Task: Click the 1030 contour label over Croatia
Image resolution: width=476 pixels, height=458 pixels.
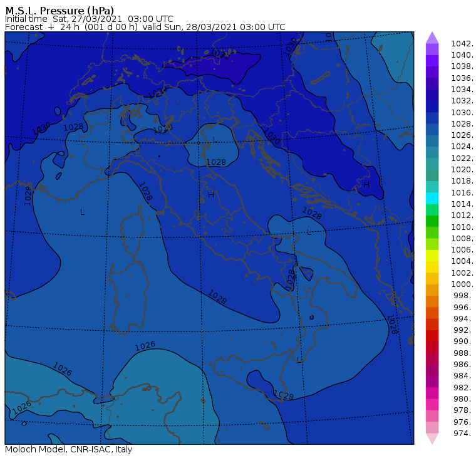Action: (272, 136)
